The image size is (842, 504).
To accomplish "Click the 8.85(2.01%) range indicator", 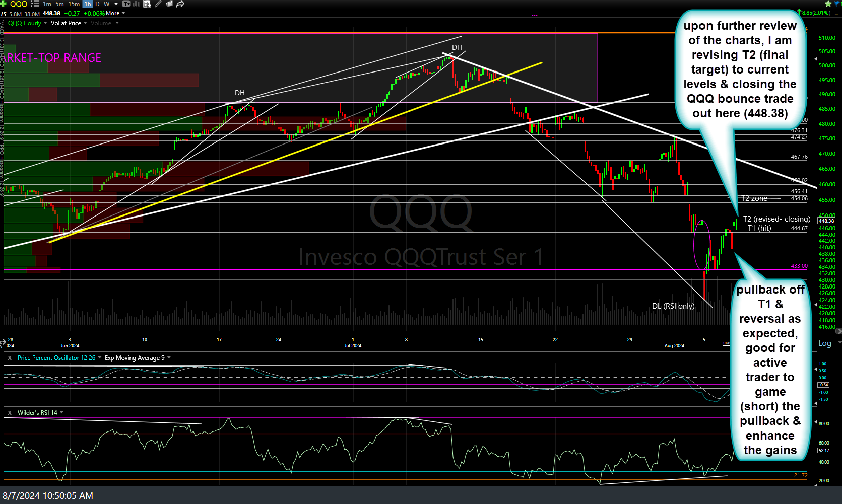I will point(814,13).
